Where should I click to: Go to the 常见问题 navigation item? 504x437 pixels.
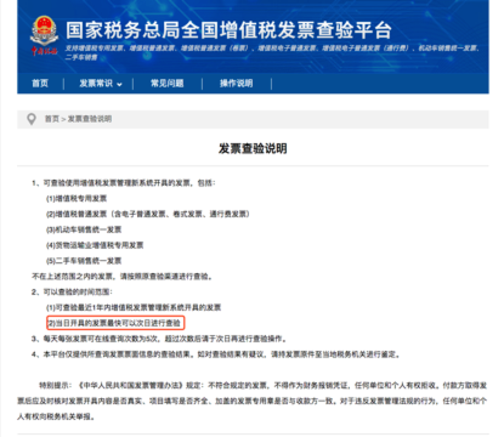tap(167, 84)
